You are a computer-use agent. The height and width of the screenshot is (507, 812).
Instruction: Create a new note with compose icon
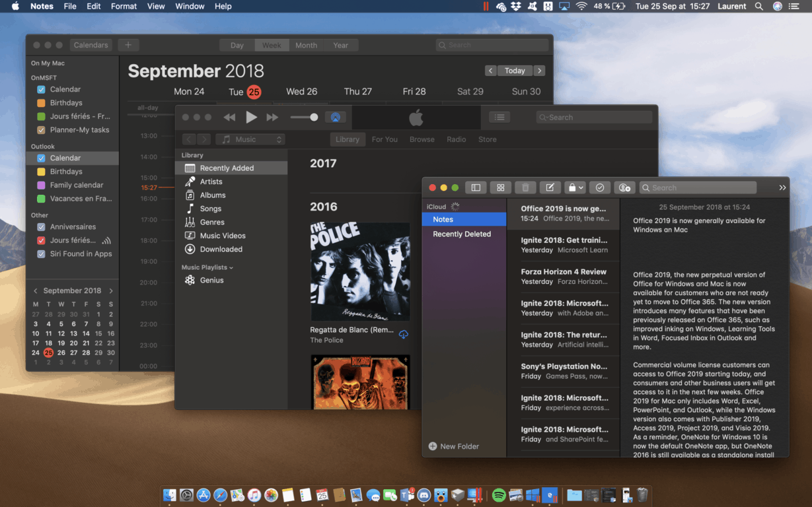tap(550, 187)
